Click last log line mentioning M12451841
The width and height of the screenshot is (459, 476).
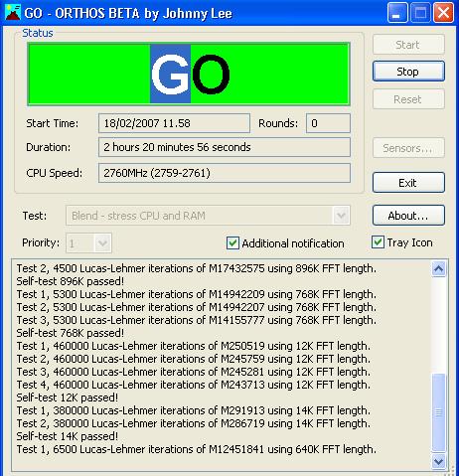[197, 449]
